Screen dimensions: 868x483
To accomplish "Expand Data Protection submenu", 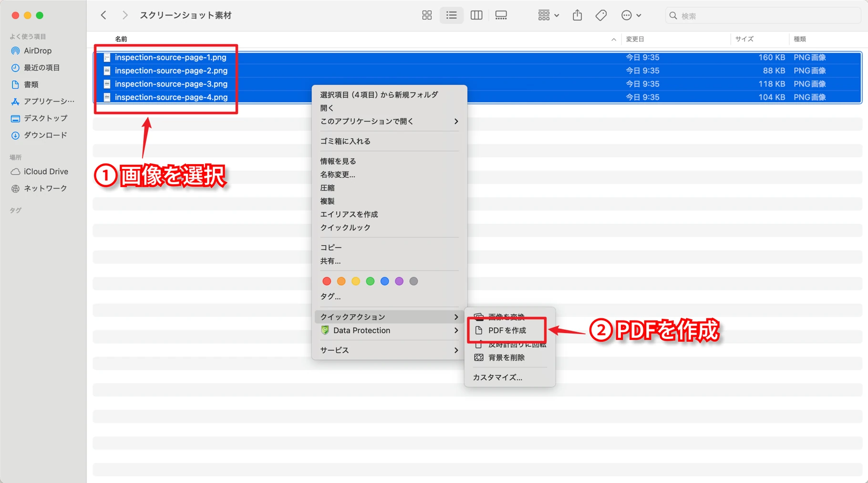I will click(389, 330).
